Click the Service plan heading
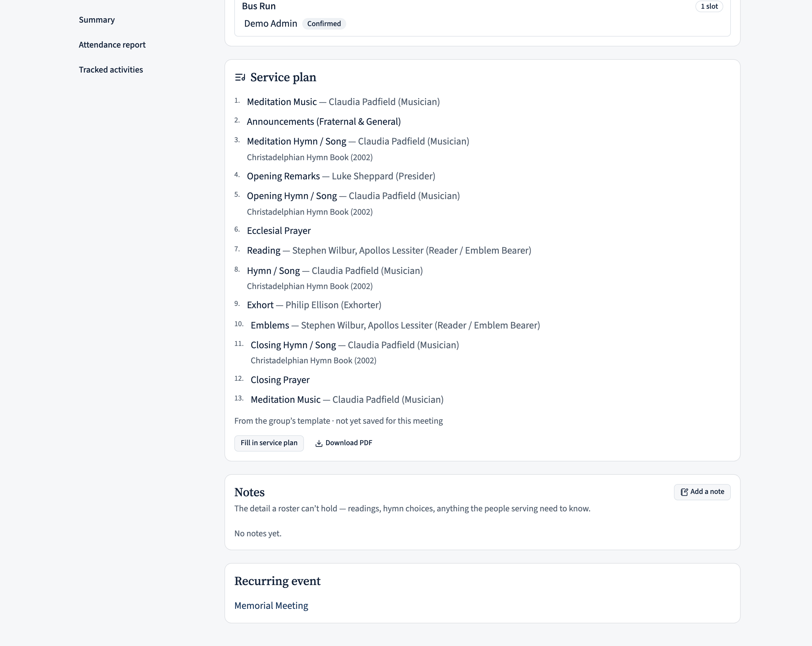812x646 pixels. [x=283, y=77]
